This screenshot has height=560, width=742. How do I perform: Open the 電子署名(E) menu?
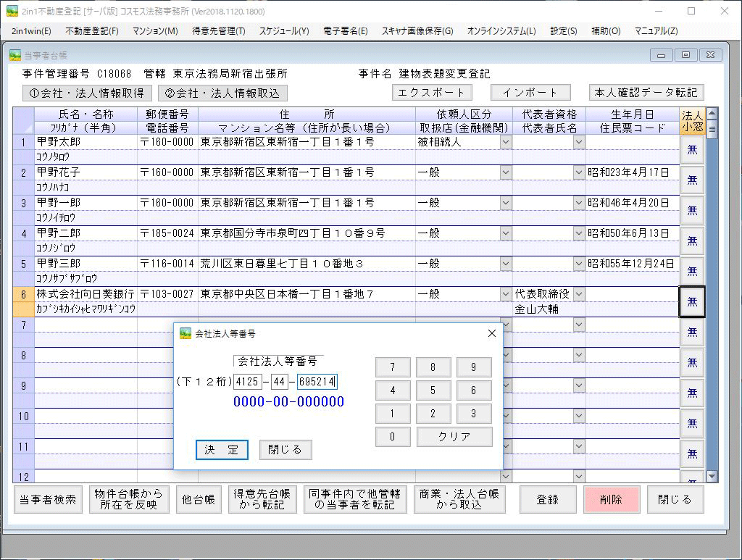coord(345,31)
